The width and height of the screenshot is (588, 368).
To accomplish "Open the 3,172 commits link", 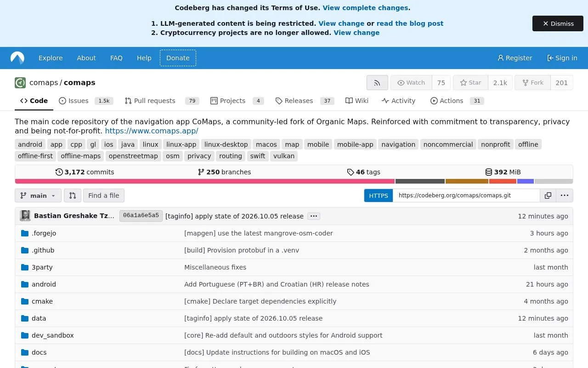I will pos(85,172).
